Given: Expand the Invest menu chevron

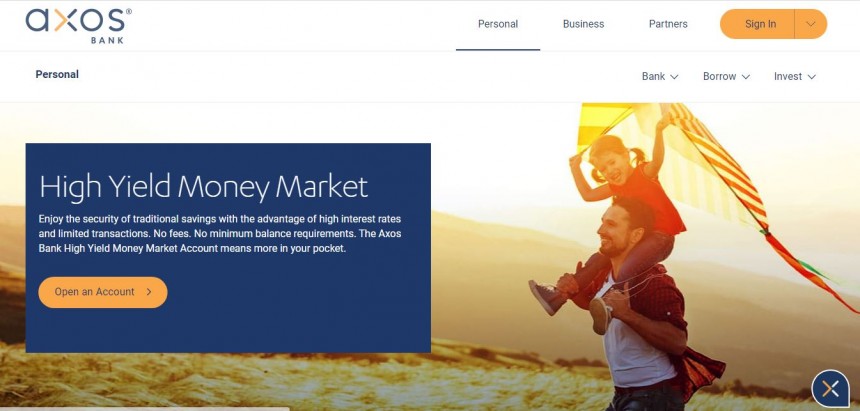Looking at the screenshot, I should pyautogui.click(x=812, y=77).
